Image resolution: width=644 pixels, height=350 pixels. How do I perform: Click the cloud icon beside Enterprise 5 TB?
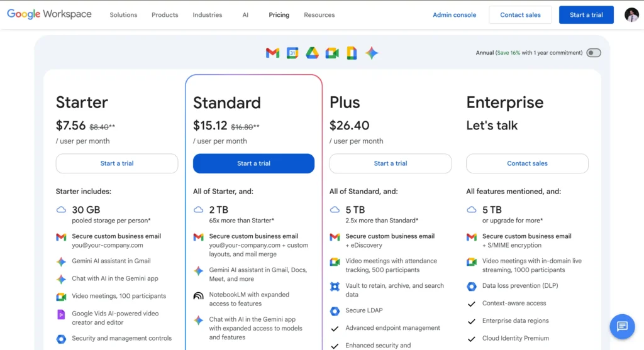[472, 210]
